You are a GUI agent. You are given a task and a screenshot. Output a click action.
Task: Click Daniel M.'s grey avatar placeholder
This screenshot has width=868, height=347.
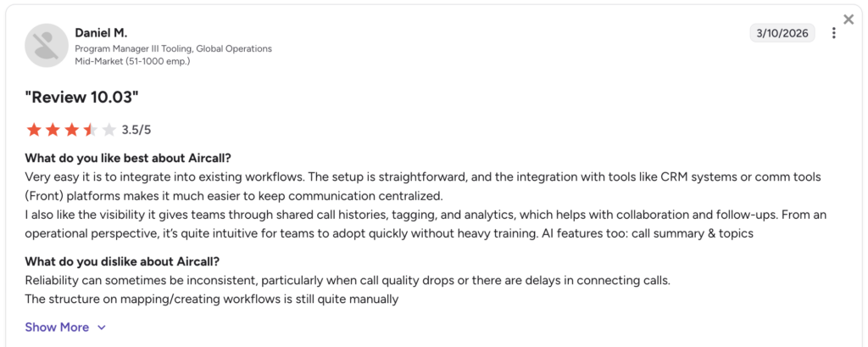47,46
